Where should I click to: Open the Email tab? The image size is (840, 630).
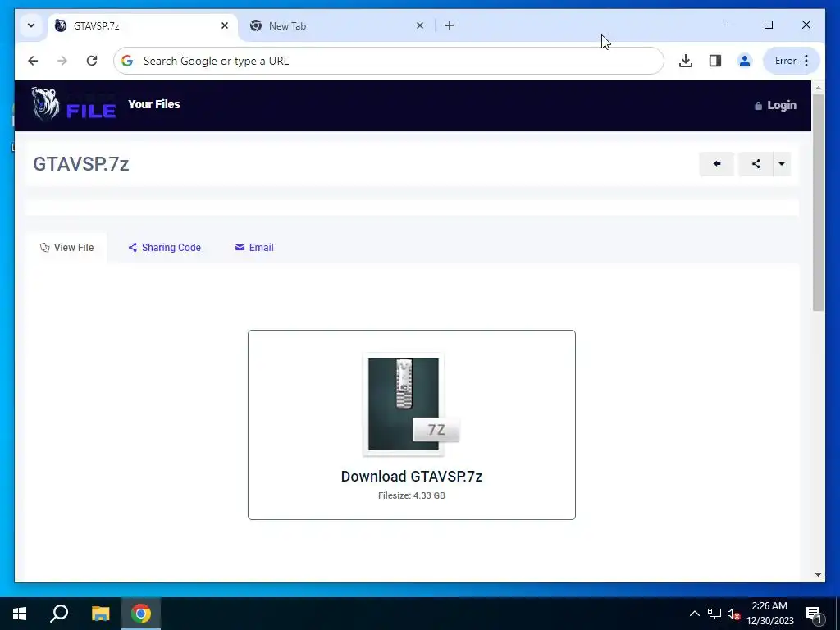point(254,248)
